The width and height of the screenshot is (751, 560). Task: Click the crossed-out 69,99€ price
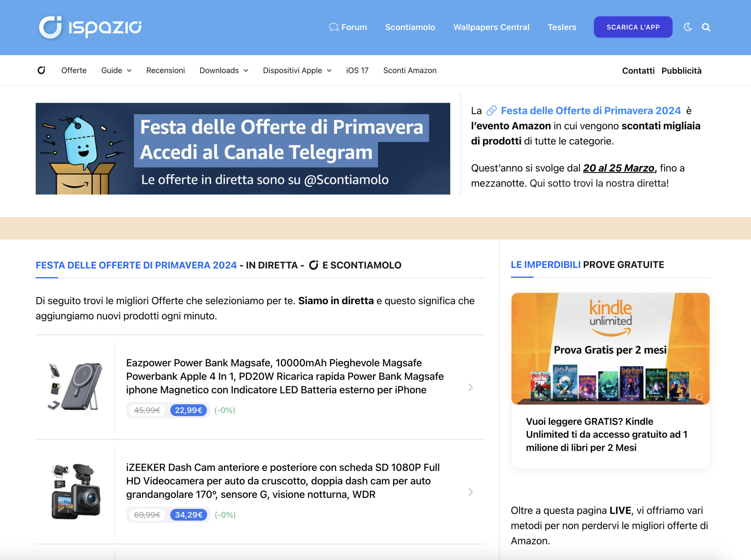pyautogui.click(x=147, y=515)
